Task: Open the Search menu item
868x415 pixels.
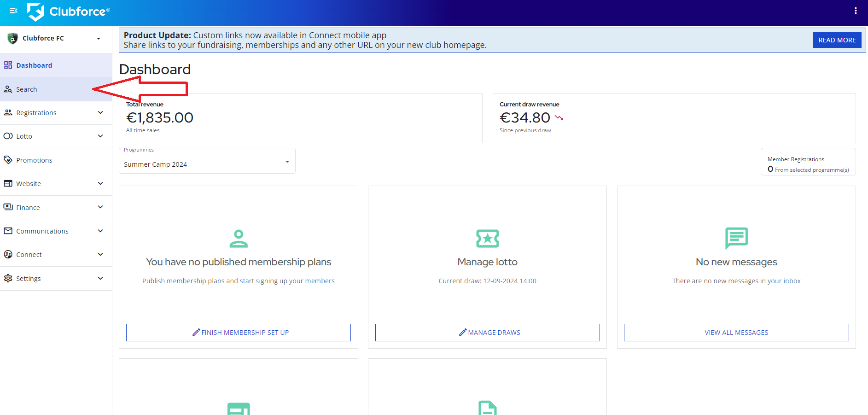Action: point(56,89)
